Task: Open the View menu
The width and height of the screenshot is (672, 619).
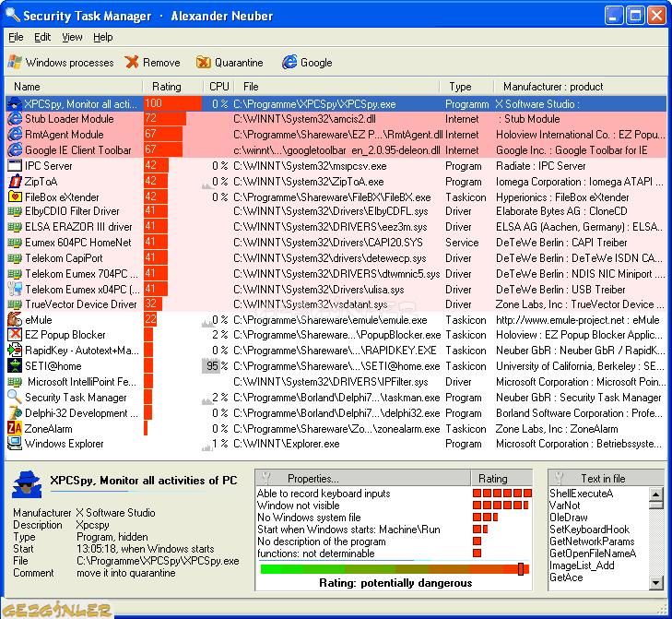Action: click(x=72, y=37)
